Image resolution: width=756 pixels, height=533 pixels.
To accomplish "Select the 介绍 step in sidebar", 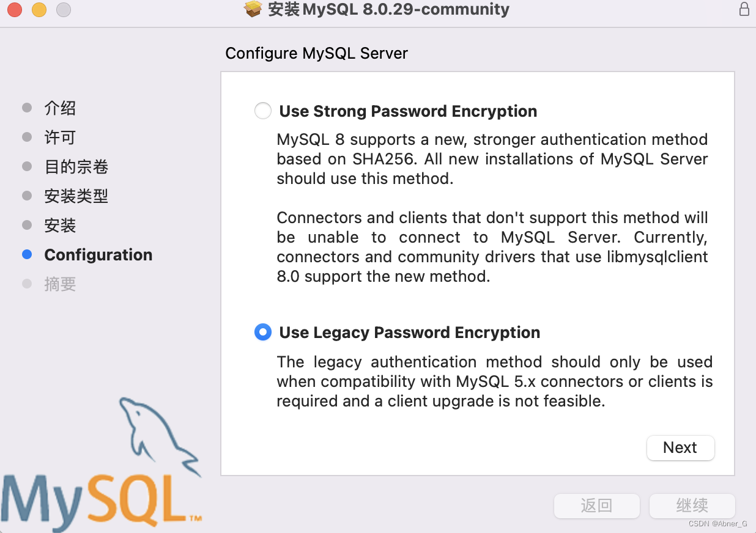I will pyautogui.click(x=60, y=108).
